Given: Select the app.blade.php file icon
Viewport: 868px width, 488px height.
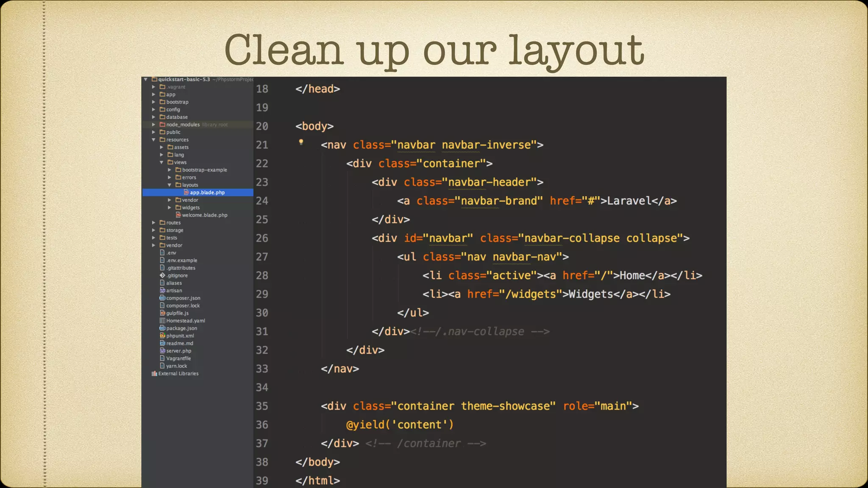Looking at the screenshot, I should tap(186, 192).
